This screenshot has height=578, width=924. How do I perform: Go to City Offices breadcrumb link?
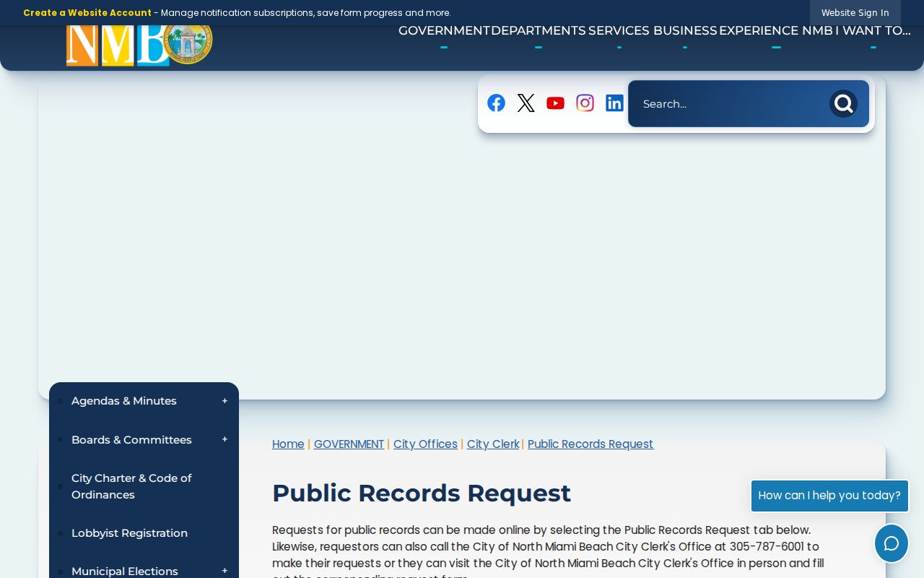point(425,444)
